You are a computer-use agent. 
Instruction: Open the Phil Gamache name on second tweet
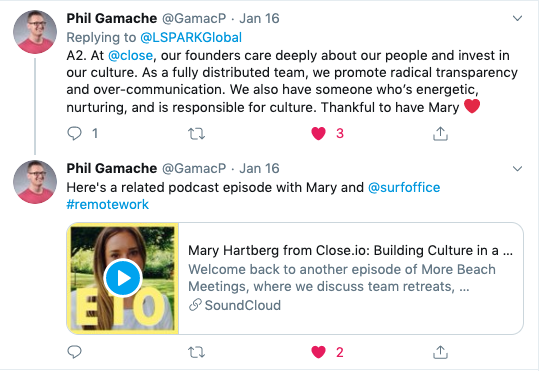coord(112,168)
